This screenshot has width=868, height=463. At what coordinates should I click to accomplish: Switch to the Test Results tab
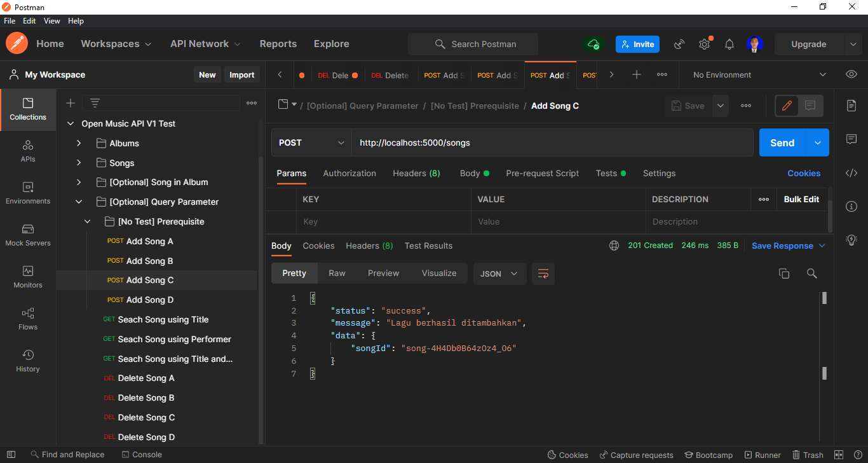tap(428, 245)
